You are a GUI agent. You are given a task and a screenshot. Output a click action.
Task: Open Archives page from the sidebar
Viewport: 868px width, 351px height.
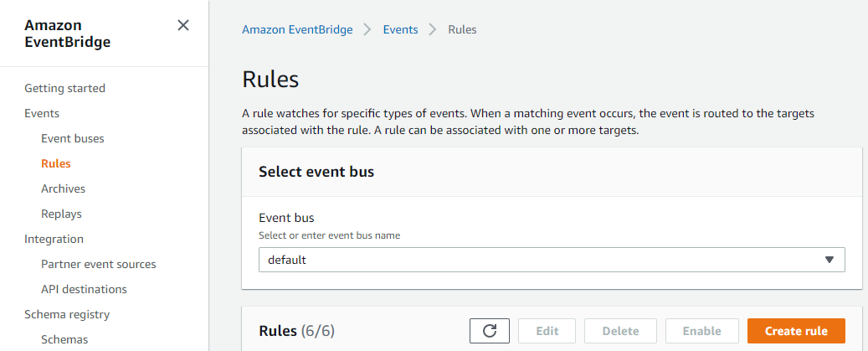coord(63,188)
